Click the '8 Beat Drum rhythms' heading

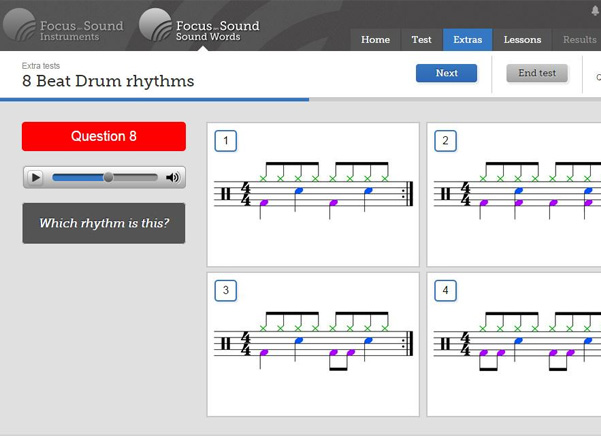108,81
